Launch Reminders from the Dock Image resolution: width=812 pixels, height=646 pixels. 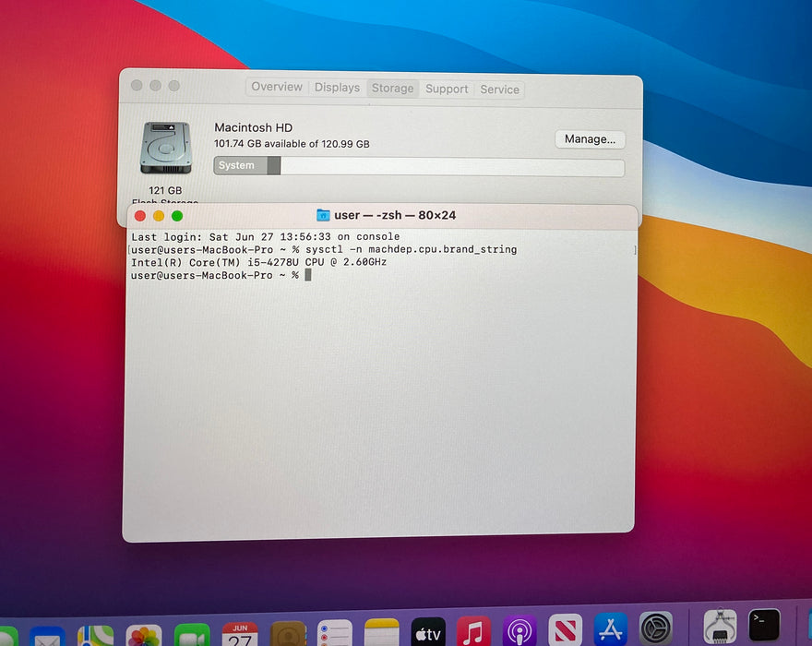[335, 632]
